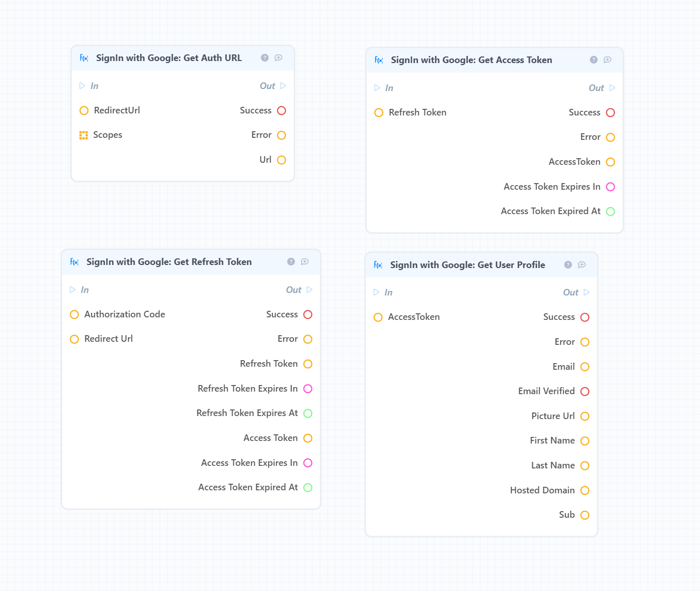Click the title 'SignIn with Google: Get Auth URL'

[169, 58]
